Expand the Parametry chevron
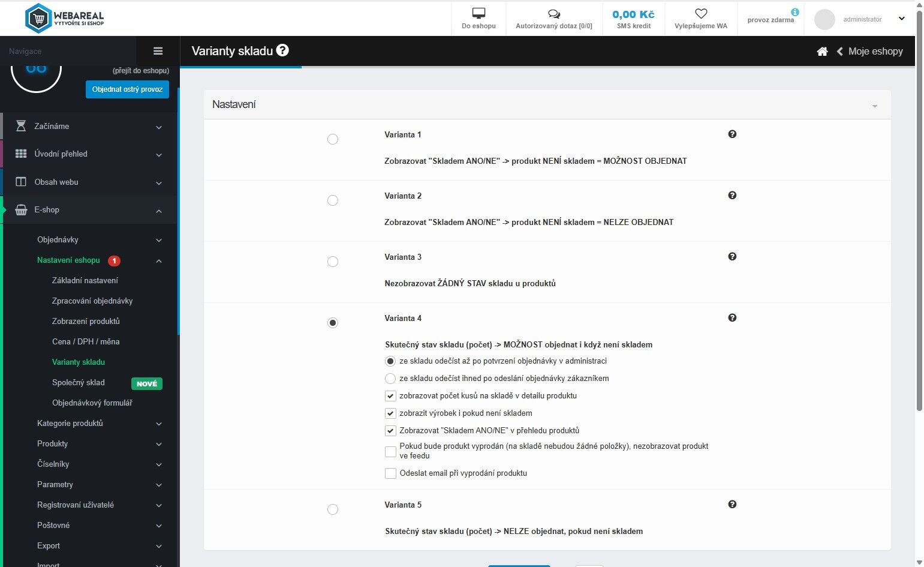924x567 pixels. (159, 485)
